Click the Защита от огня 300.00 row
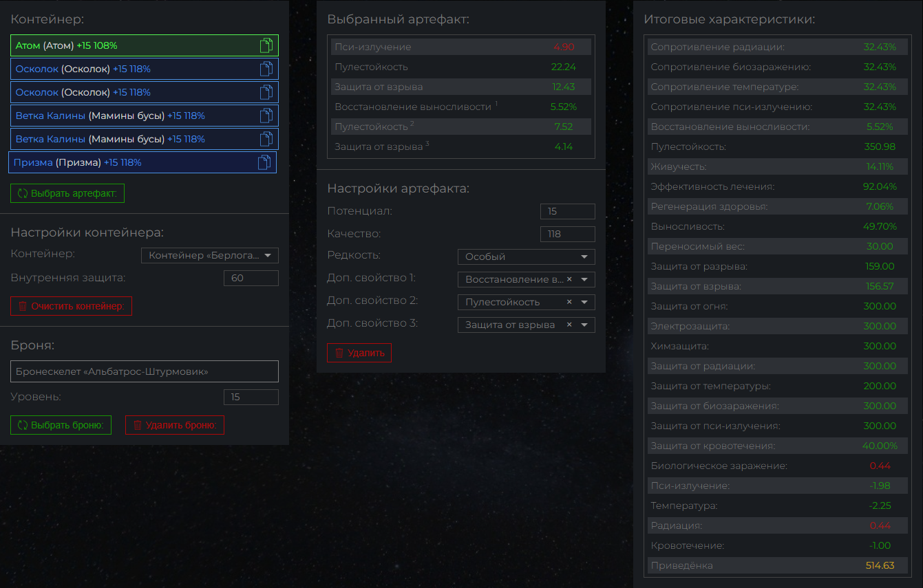 point(778,307)
